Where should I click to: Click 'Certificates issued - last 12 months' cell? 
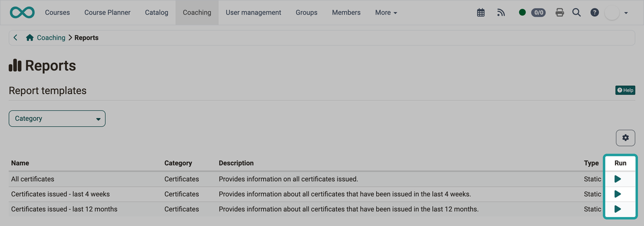(x=64, y=209)
